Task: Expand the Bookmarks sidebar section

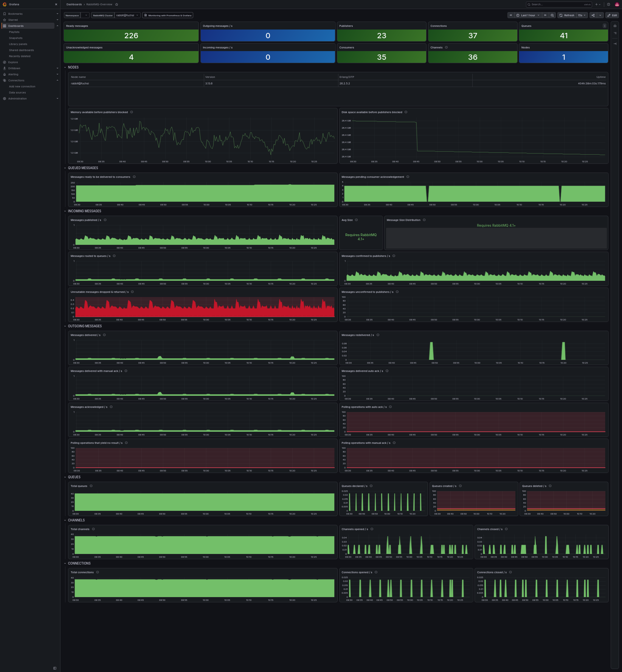Action: 57,14
